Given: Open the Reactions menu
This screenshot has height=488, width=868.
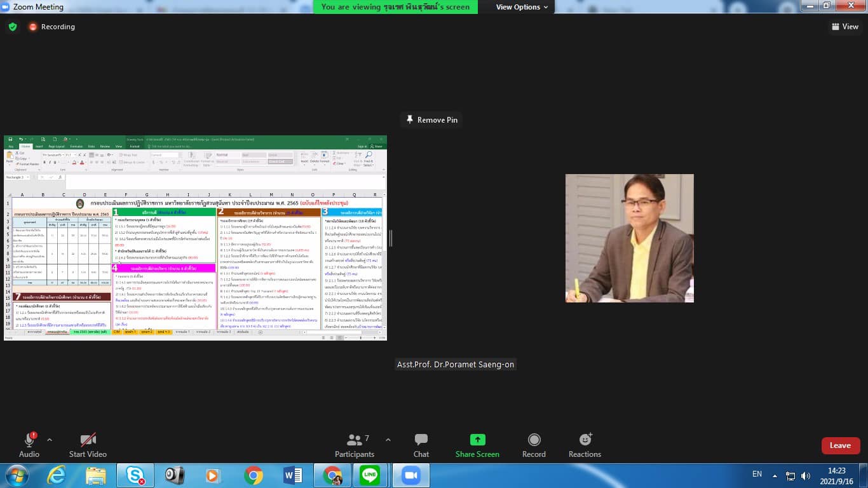Looking at the screenshot, I should [585, 440].
